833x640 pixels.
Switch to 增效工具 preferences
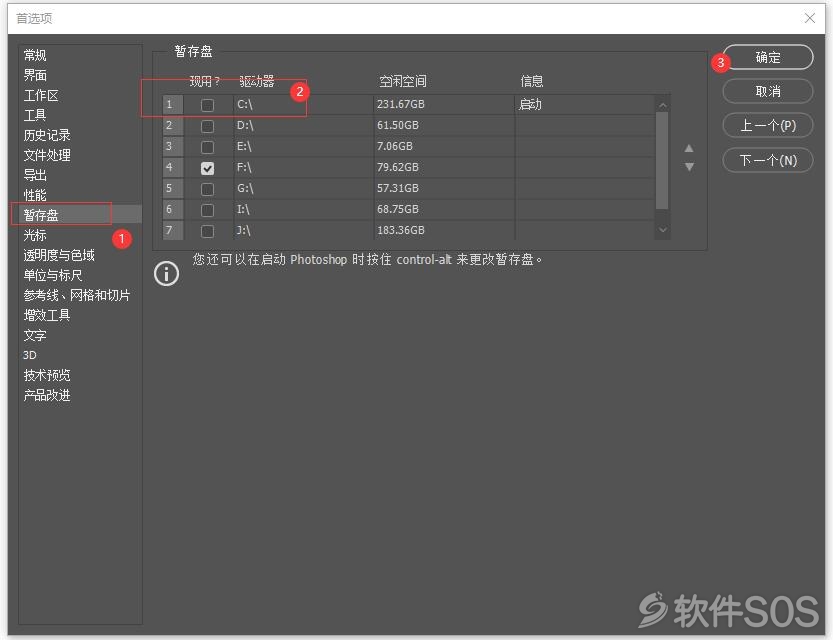coord(47,315)
